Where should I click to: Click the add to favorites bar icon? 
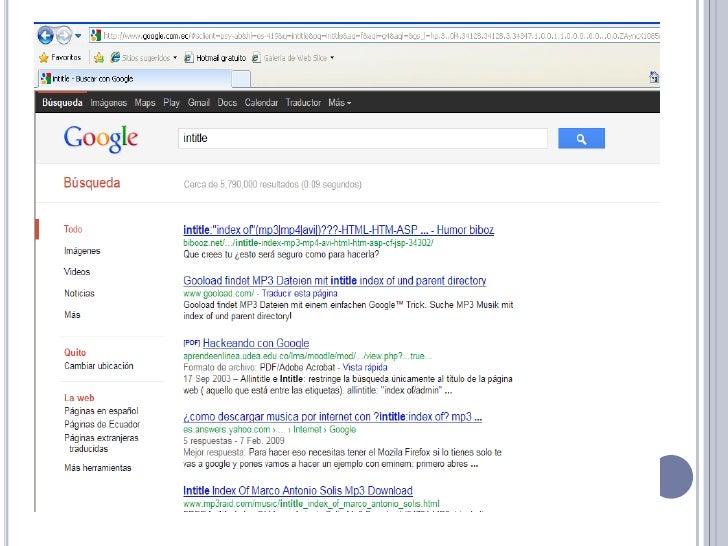(x=98, y=58)
